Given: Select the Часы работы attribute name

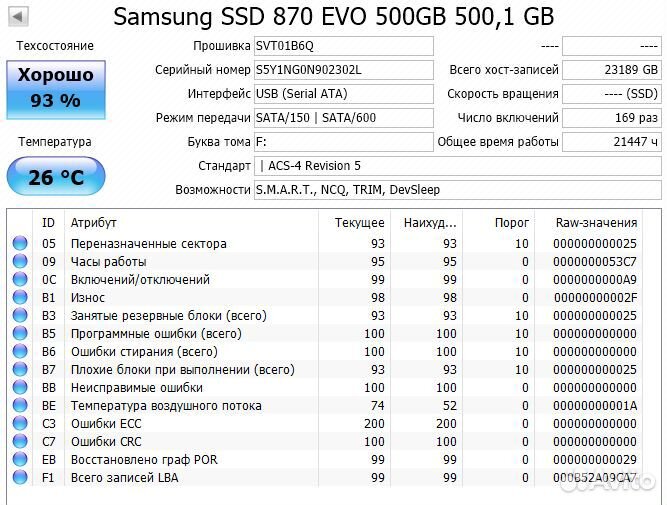Looking at the screenshot, I should point(108,262).
